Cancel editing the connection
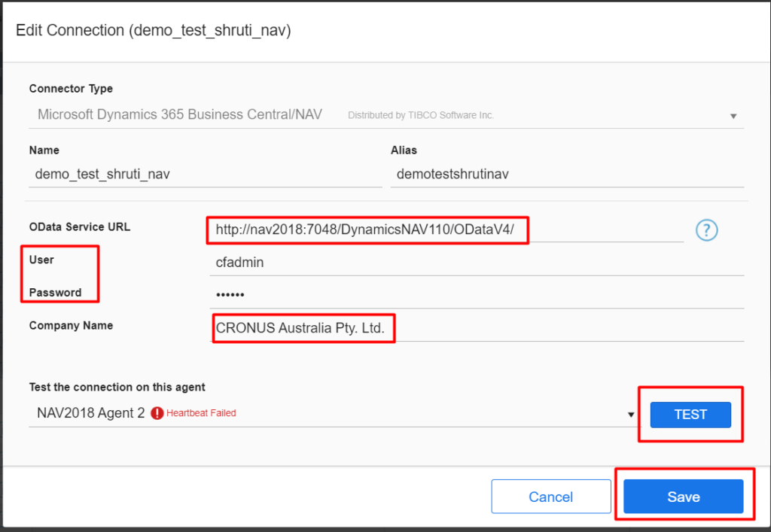This screenshot has height=532, width=771. 550,497
